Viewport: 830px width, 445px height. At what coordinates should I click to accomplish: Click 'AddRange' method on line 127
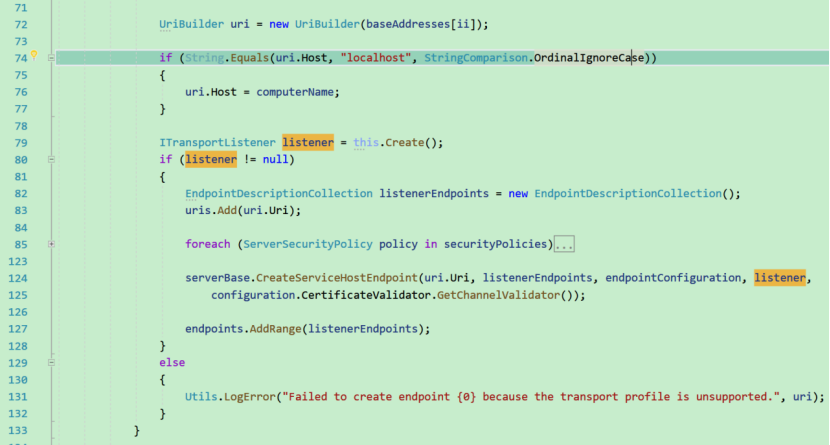[275, 329]
